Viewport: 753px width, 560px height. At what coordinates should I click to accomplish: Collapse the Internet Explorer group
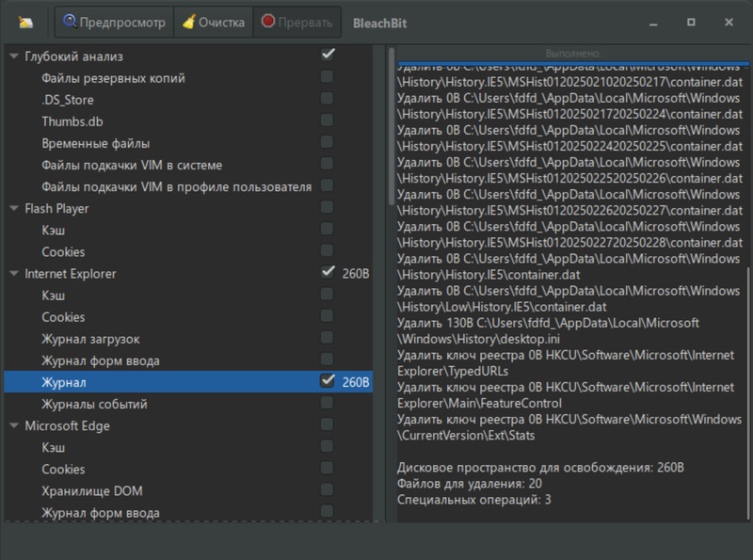(x=14, y=274)
